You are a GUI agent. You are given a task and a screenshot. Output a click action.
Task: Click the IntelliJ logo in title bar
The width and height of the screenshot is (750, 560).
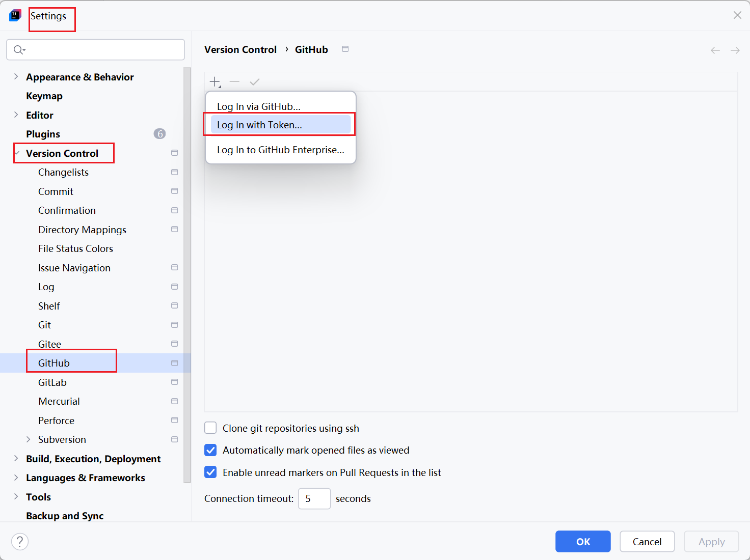coord(15,15)
